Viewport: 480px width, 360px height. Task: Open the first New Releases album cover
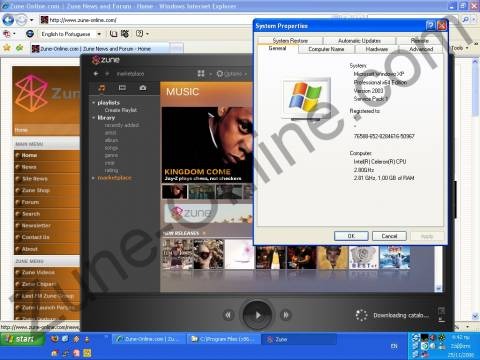(177, 254)
